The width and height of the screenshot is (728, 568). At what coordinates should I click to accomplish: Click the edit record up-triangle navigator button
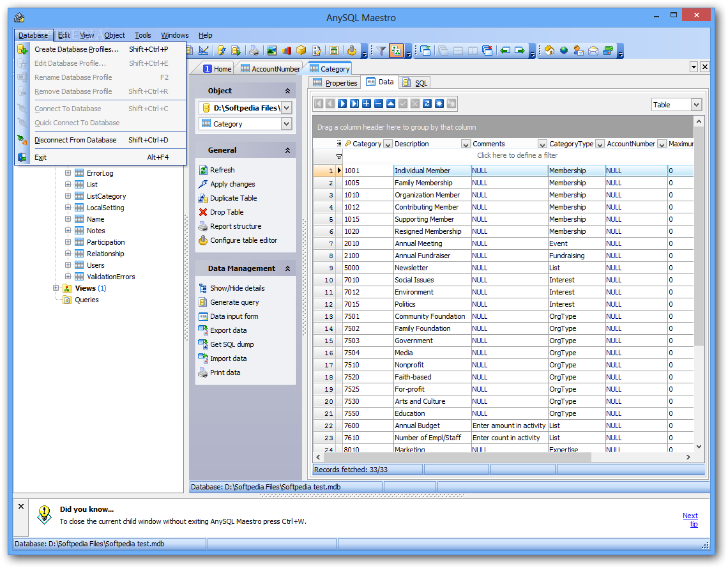pyautogui.click(x=390, y=104)
